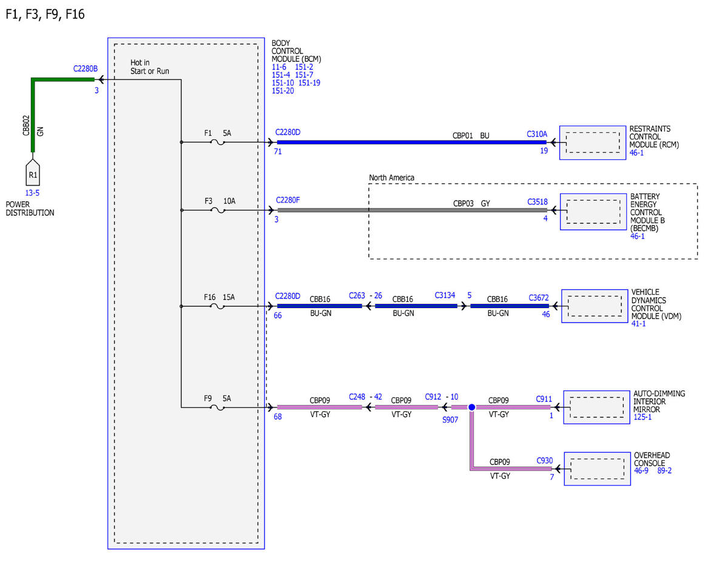The height and width of the screenshot is (562, 728).
Task: Open connector C310A link
Action: point(537,134)
